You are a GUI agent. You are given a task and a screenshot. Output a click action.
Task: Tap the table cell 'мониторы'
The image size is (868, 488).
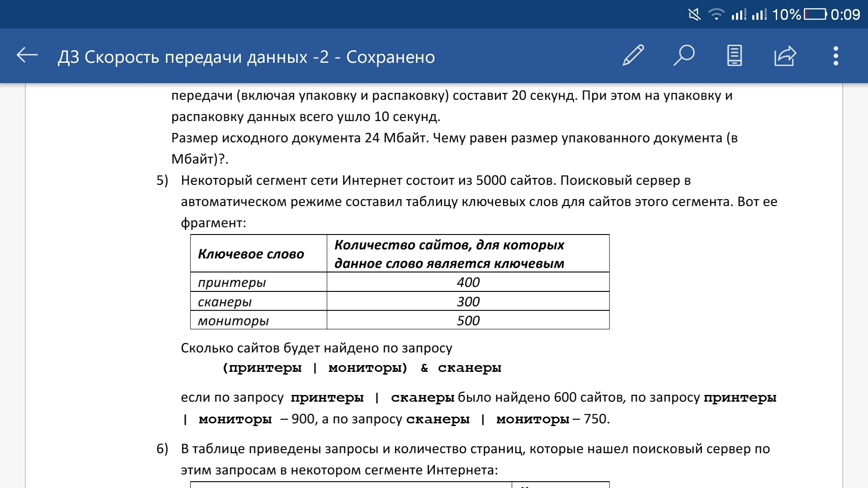click(233, 321)
